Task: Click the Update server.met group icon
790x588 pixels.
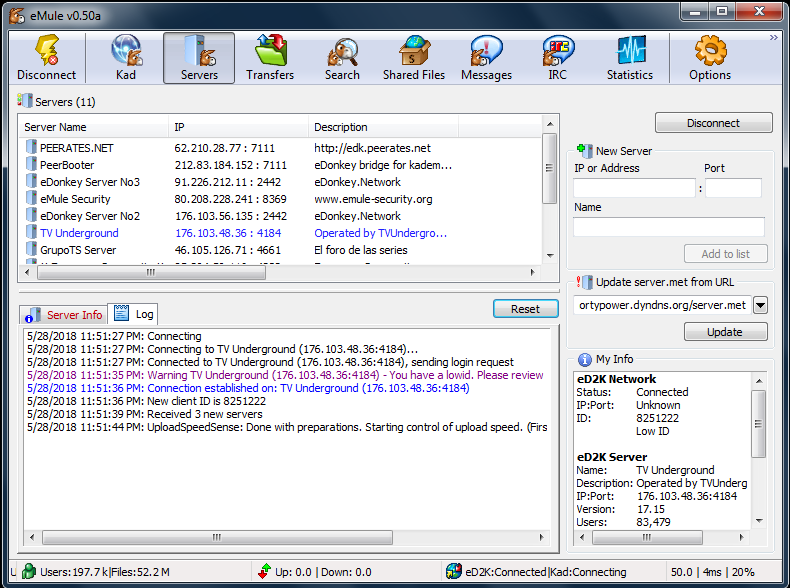Action: coord(585,282)
